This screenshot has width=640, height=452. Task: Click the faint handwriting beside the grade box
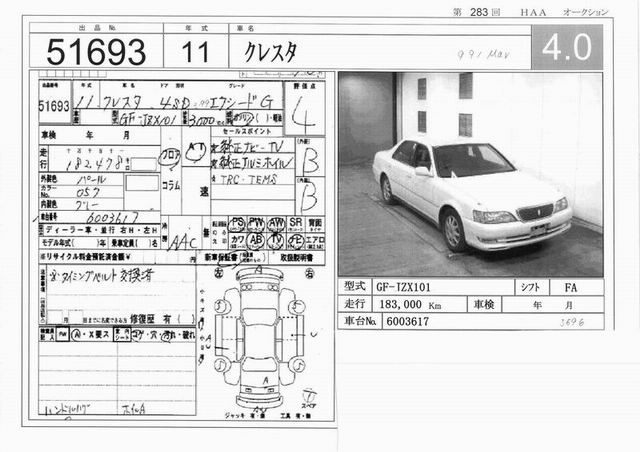click(x=483, y=55)
